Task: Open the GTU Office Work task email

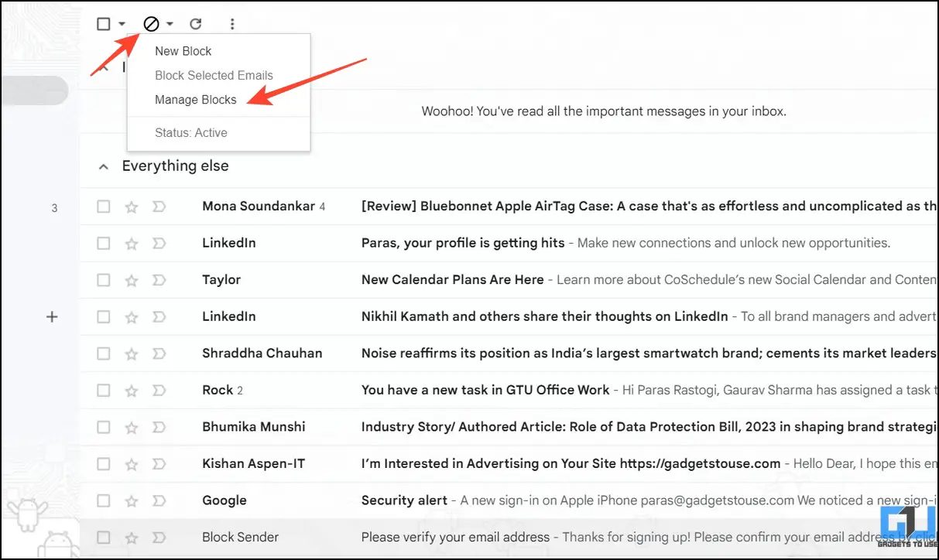Action: tap(485, 390)
